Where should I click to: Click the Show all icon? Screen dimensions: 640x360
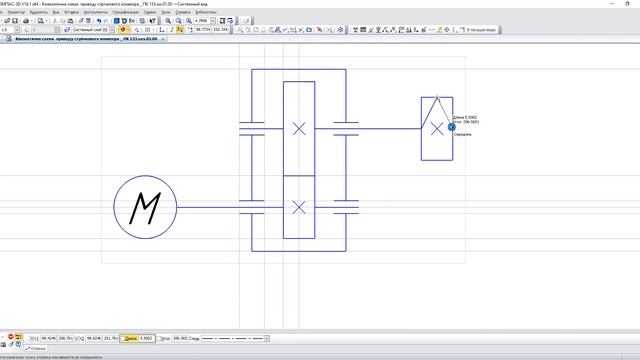pyautogui.click(x=222, y=21)
